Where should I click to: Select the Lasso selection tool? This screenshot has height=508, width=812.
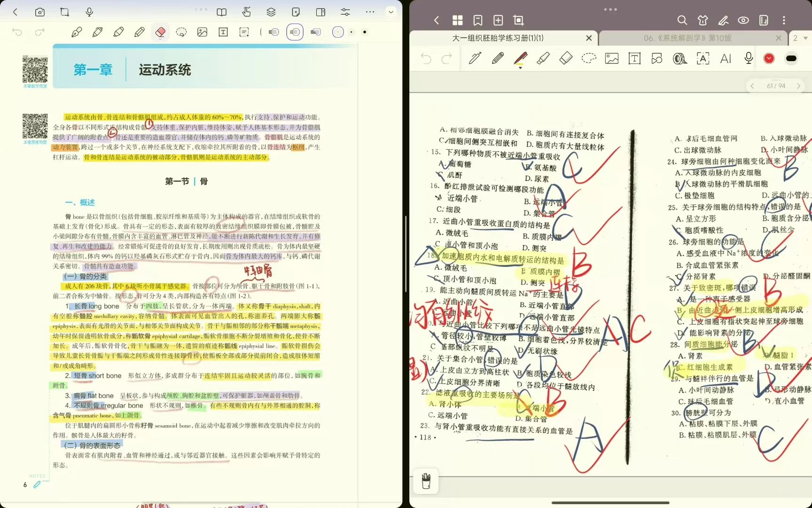(x=589, y=58)
